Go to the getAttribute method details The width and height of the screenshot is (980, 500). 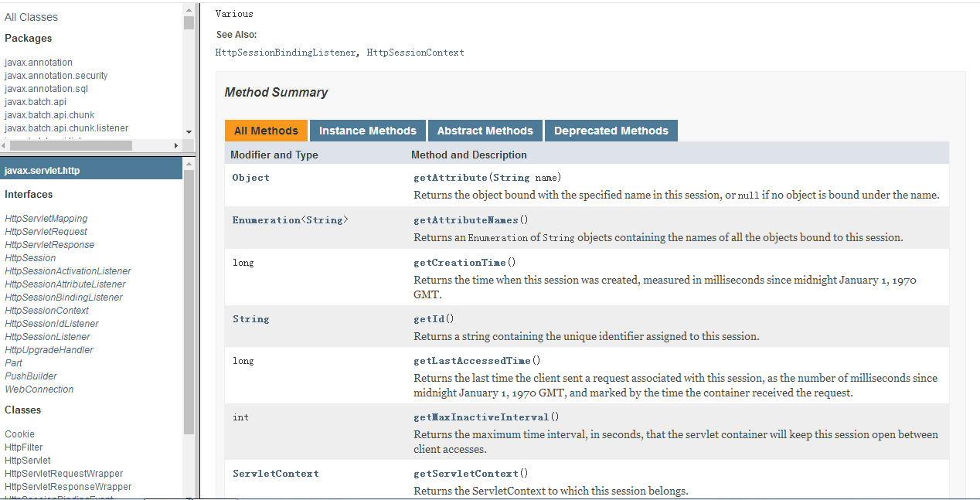[451, 178]
